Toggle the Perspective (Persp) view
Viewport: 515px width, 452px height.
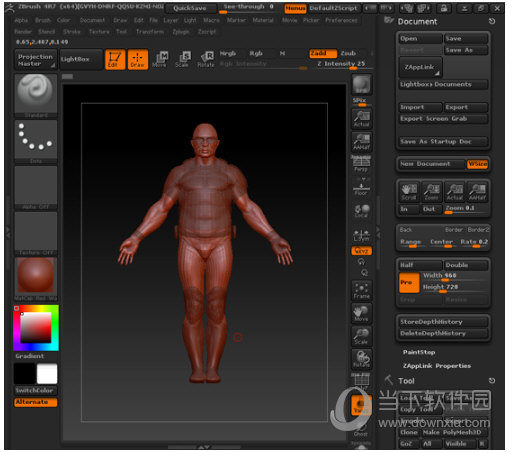point(362,164)
